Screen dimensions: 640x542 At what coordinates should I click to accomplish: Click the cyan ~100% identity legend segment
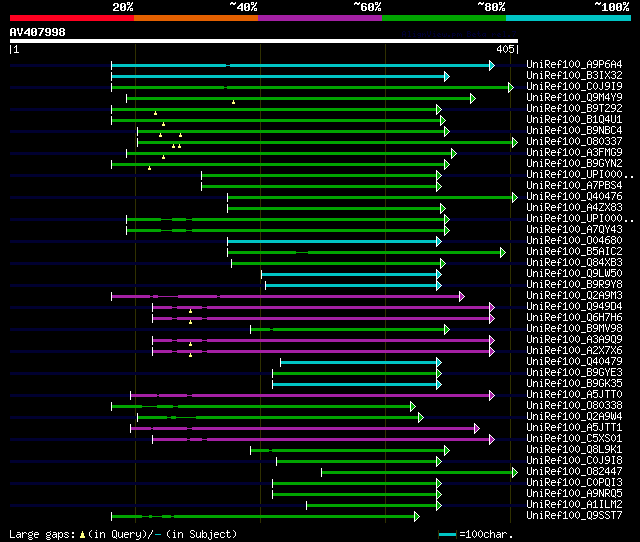tap(569, 18)
